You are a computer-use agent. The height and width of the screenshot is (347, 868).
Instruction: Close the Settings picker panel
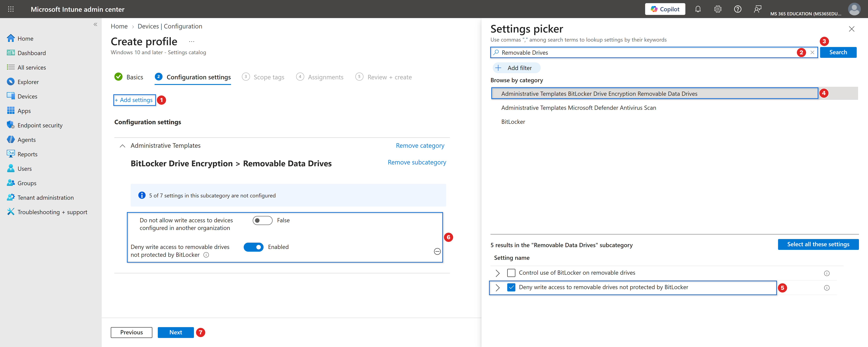pyautogui.click(x=851, y=29)
